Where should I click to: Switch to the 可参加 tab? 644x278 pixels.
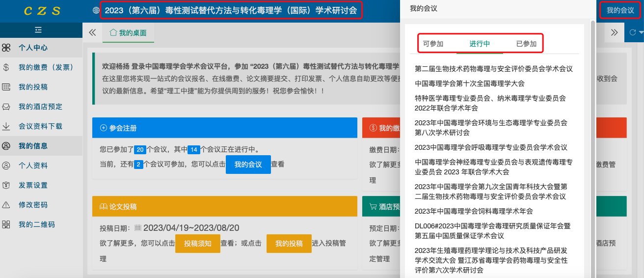433,44
